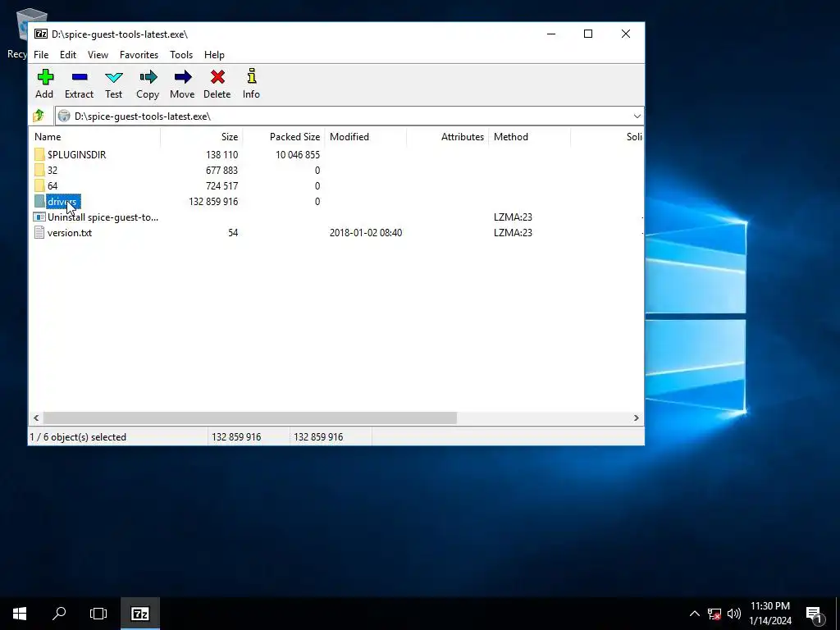This screenshot has height=630, width=840.
Task: Click the $PLUGINSDIR folder icon
Action: pyautogui.click(x=39, y=155)
